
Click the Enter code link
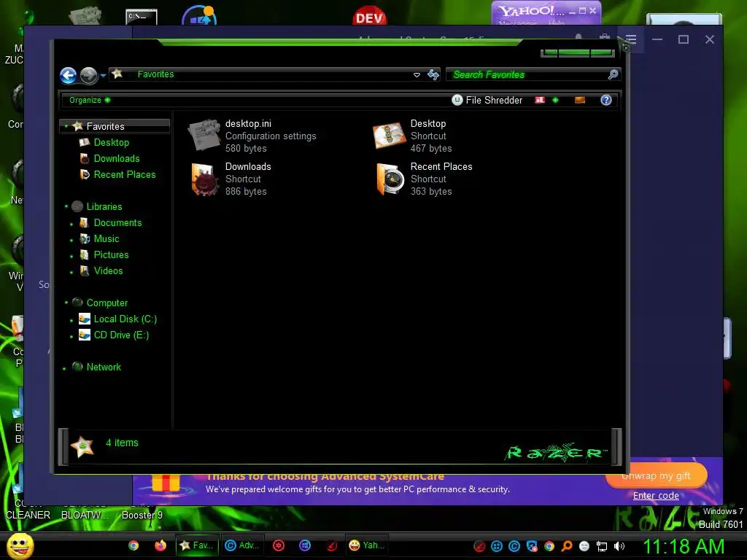(x=656, y=496)
